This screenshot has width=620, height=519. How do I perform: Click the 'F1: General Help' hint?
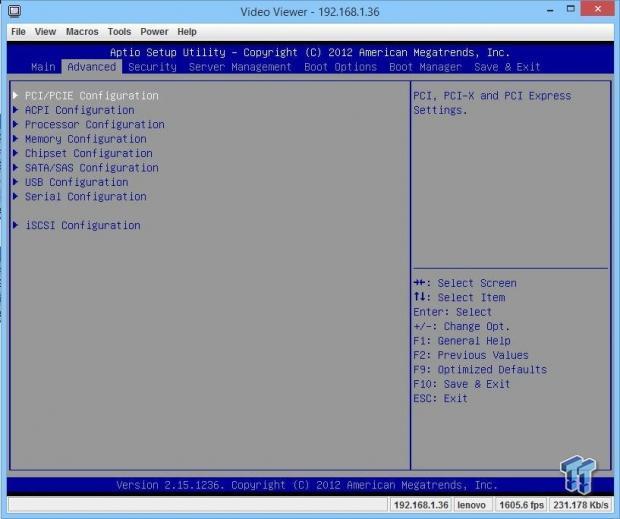pyautogui.click(x=462, y=341)
